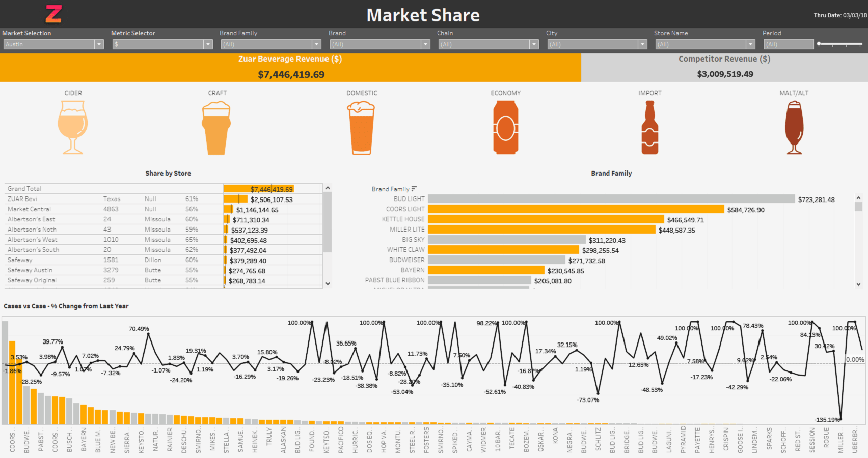
Task: Click the Safeway Austin row
Action: 164,270
